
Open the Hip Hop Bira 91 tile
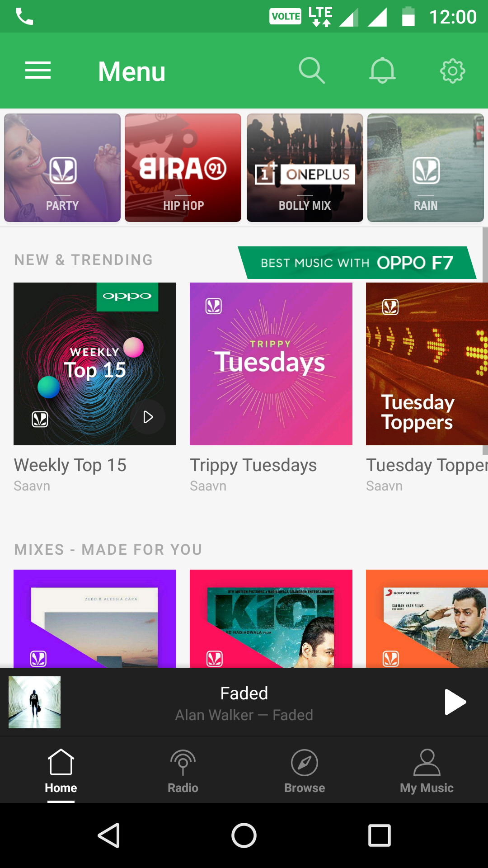click(x=183, y=168)
